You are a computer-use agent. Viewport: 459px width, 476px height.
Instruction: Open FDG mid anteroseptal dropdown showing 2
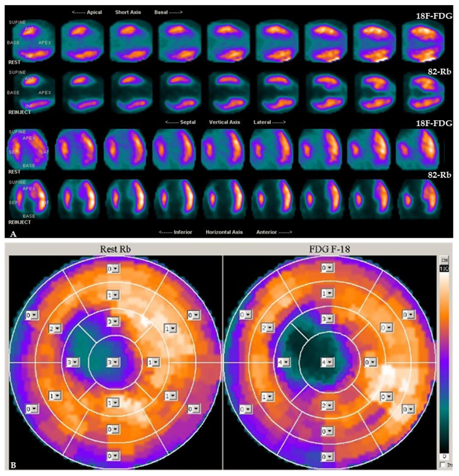(270, 328)
